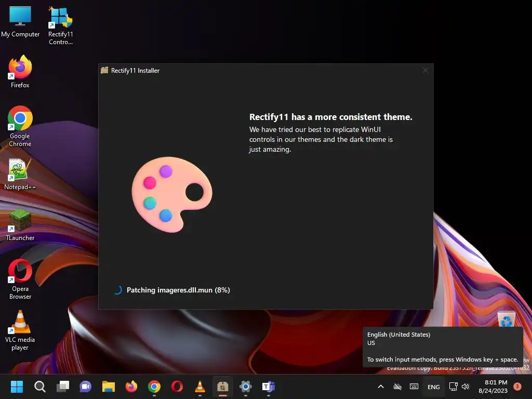Select the VLC media player desktop shortcut

click(20, 330)
